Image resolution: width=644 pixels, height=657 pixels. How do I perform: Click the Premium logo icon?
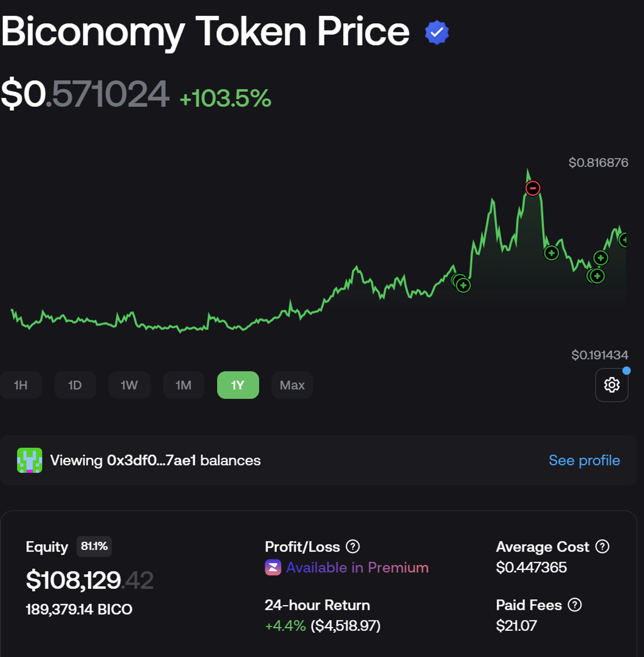click(273, 568)
